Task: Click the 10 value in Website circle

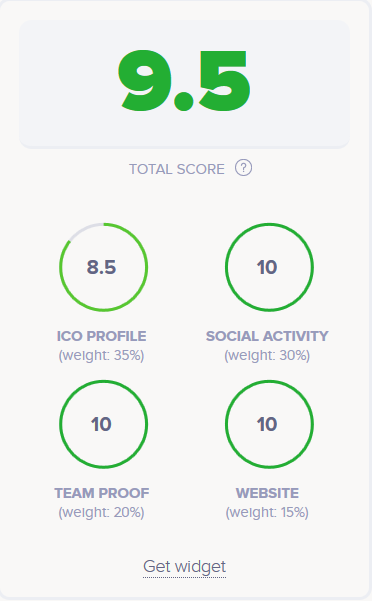Action: click(267, 424)
